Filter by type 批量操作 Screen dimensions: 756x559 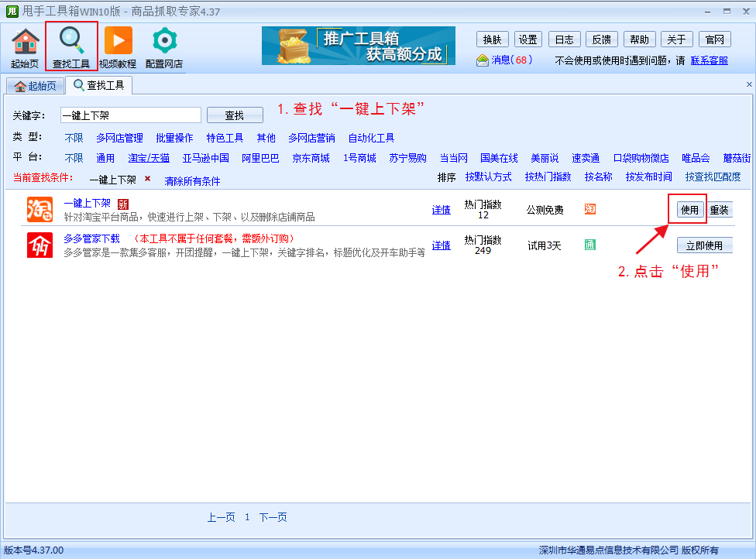coord(174,139)
